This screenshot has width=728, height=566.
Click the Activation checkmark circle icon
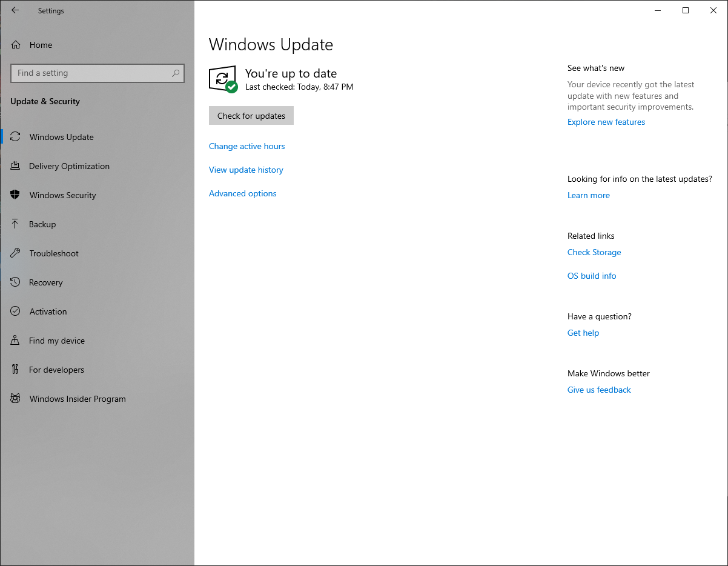coord(16,311)
